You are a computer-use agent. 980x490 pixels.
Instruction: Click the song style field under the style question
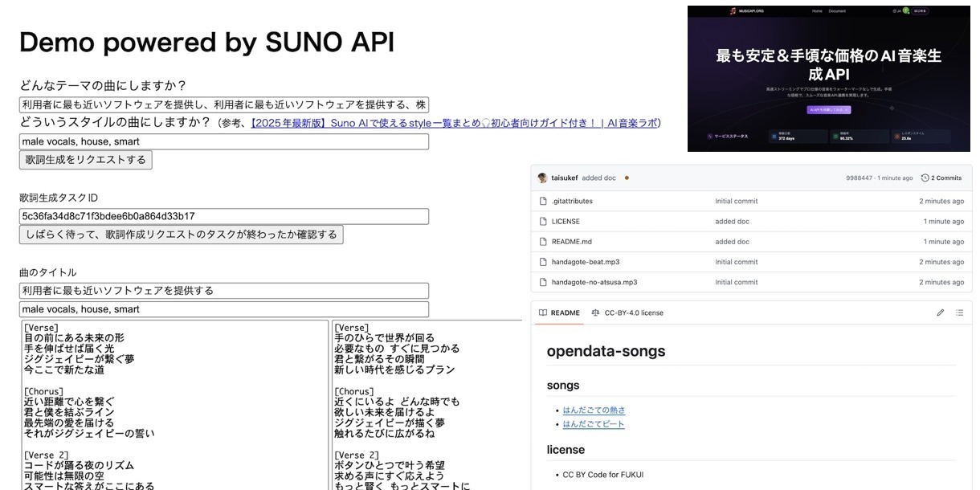pyautogui.click(x=224, y=142)
